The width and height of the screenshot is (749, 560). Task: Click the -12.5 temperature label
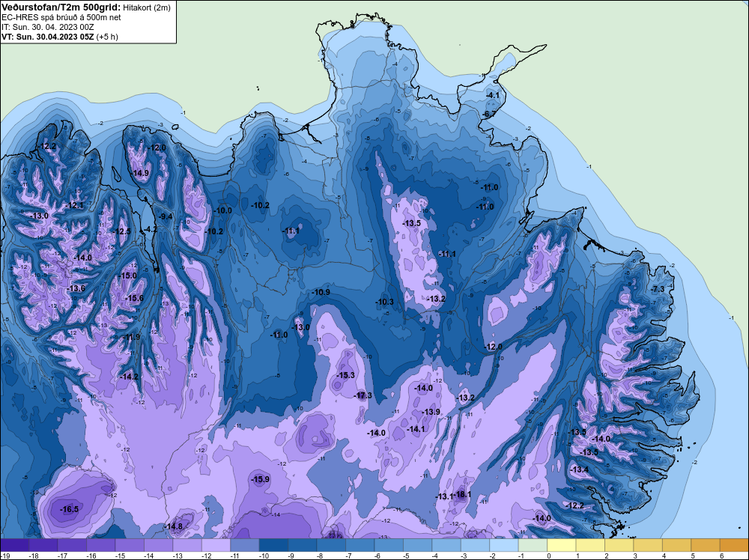point(122,231)
